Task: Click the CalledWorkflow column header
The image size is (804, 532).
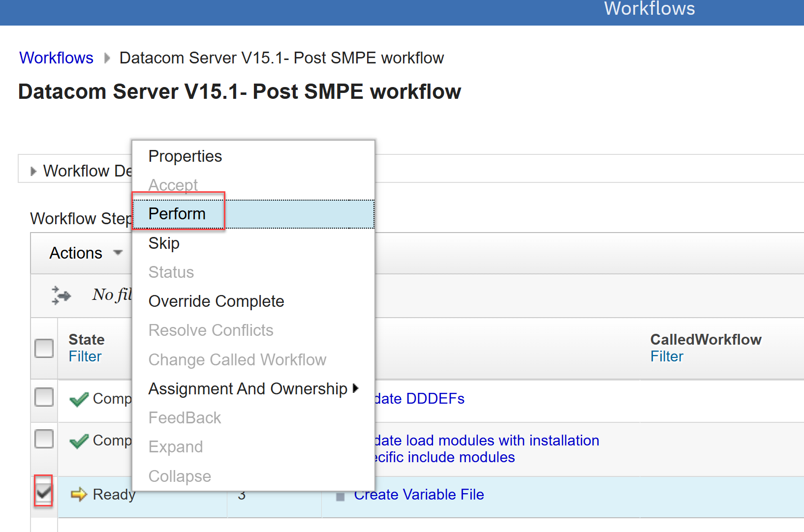Action: 706,340
